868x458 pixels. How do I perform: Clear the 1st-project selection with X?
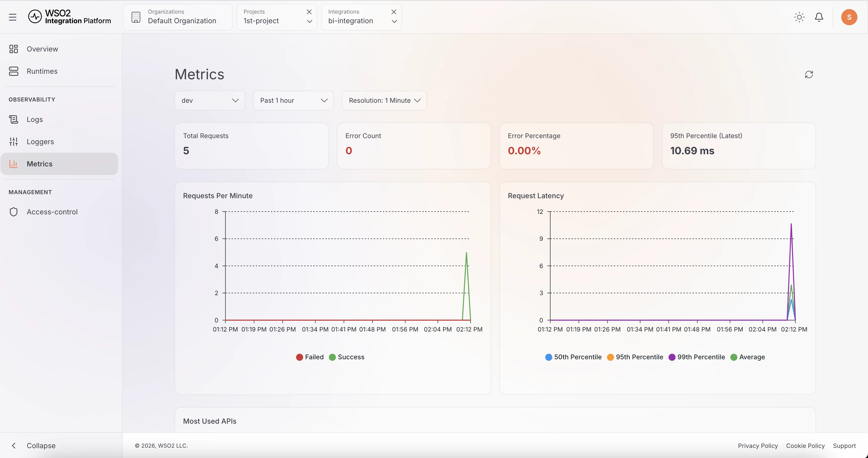pyautogui.click(x=309, y=12)
